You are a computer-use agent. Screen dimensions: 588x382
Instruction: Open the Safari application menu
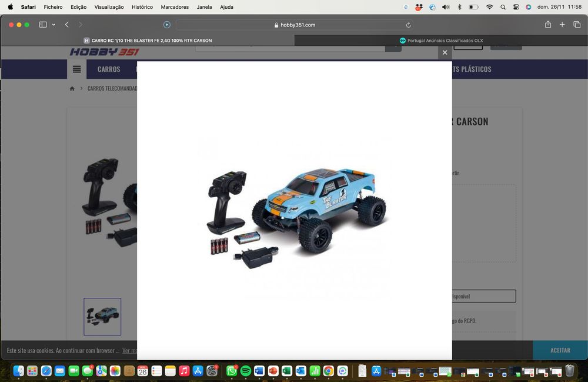coord(28,6)
